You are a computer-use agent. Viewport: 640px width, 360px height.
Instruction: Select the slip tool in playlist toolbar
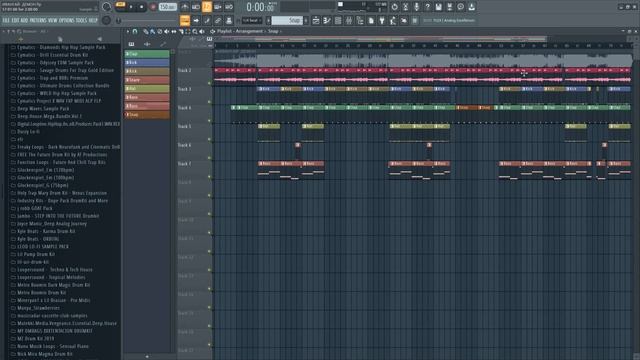174,31
